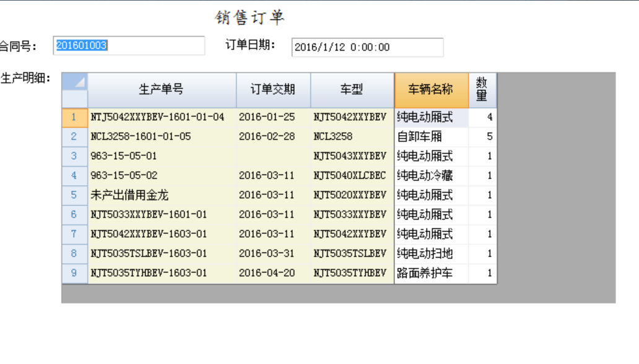Select row header 1
The width and height of the screenshot is (639, 364).
pos(74,118)
